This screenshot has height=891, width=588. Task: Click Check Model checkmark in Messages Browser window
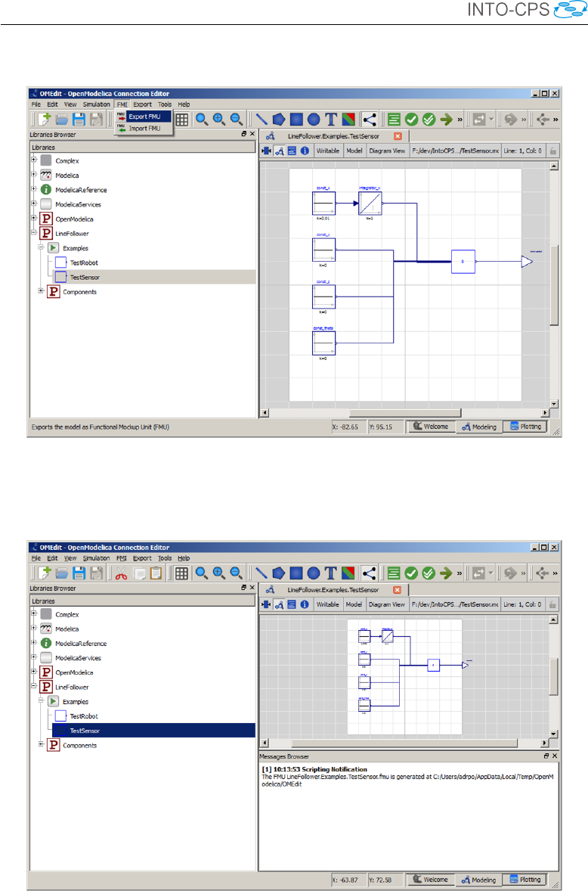411,573
